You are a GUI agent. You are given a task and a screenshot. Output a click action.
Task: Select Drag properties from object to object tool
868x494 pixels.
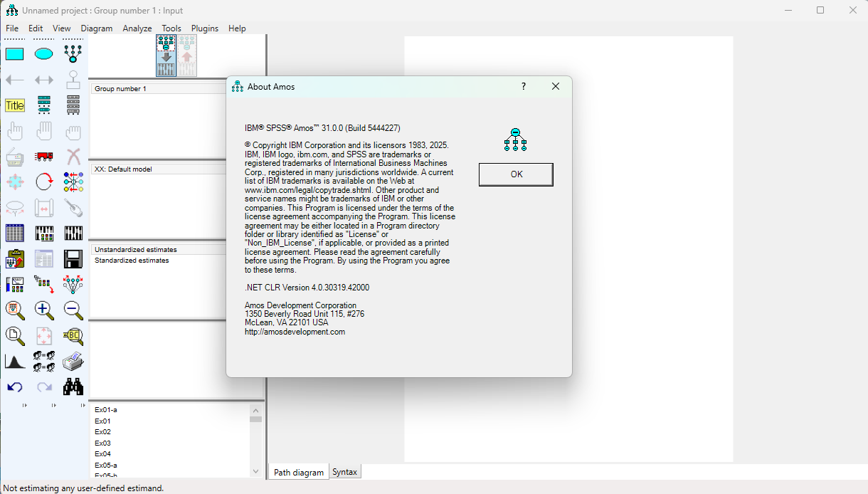tap(44, 285)
